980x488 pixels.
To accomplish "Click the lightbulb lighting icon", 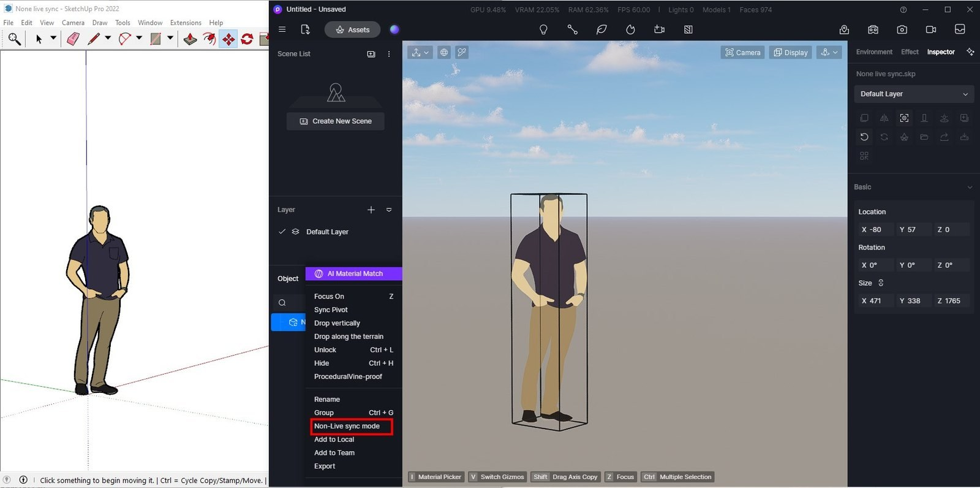I will [543, 29].
